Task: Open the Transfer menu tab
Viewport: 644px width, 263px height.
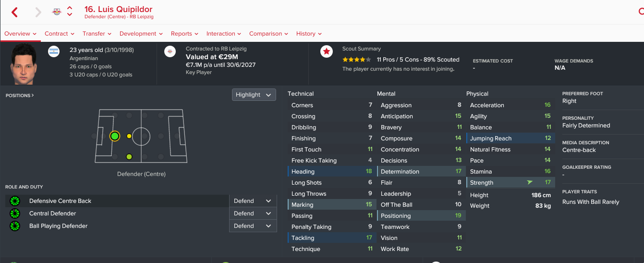Action: pos(97,34)
